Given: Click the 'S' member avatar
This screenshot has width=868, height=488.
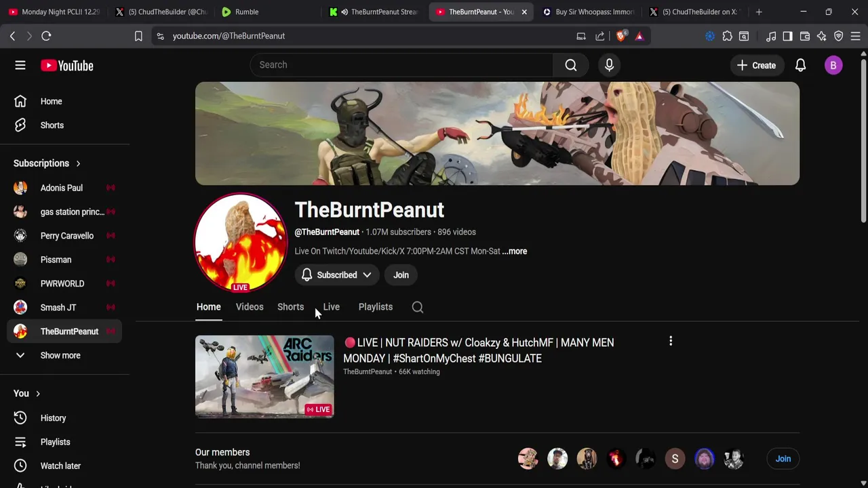Looking at the screenshot, I should coord(675,459).
